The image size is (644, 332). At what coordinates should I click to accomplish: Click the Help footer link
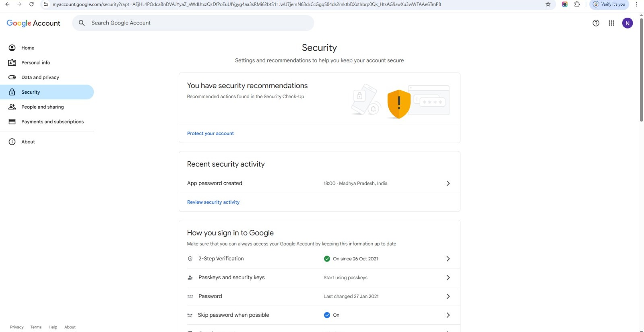(53, 327)
